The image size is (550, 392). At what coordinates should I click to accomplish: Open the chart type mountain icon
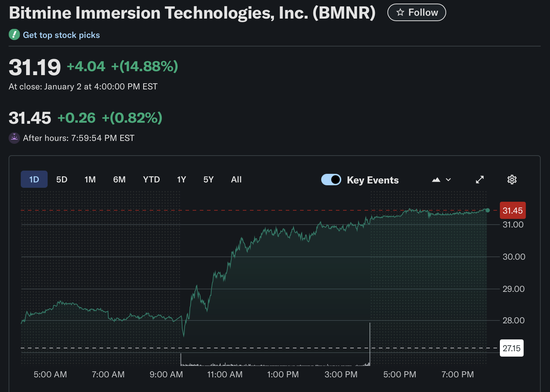(436, 180)
